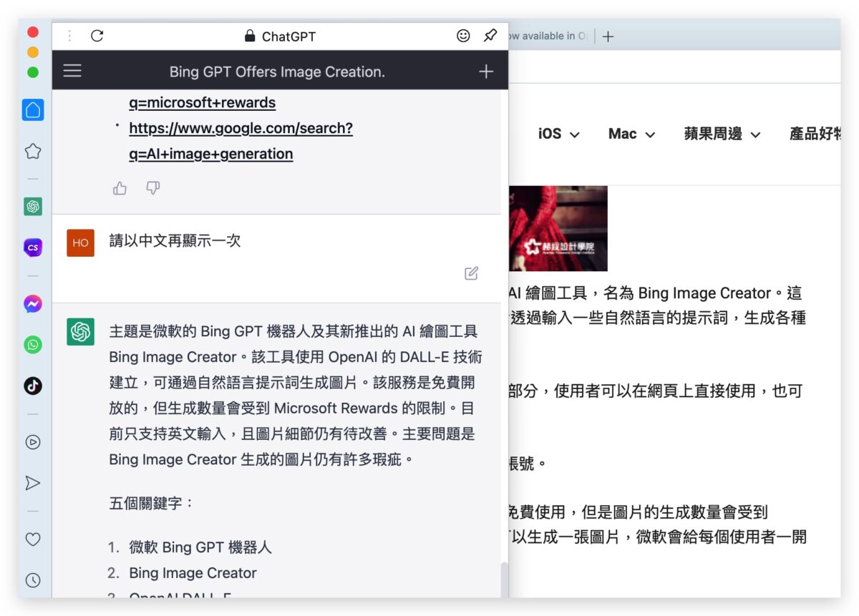Give thumbs down to the response
Image resolution: width=859 pixels, height=616 pixels.
point(153,188)
